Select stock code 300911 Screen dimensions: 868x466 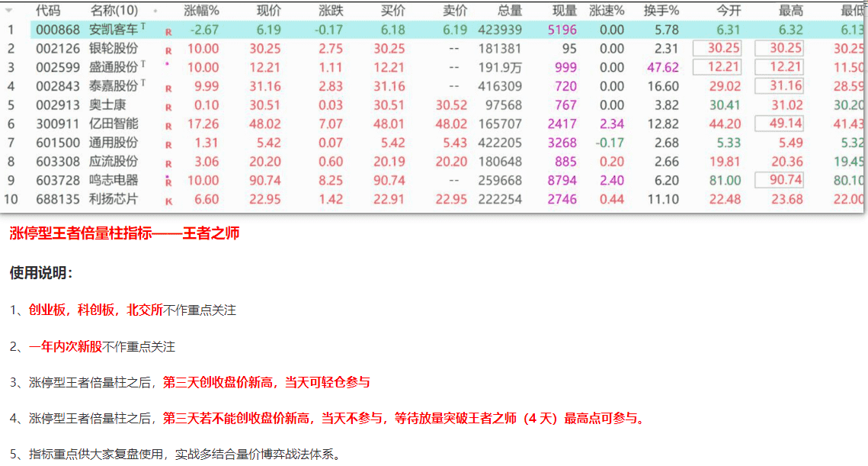pyautogui.click(x=58, y=124)
